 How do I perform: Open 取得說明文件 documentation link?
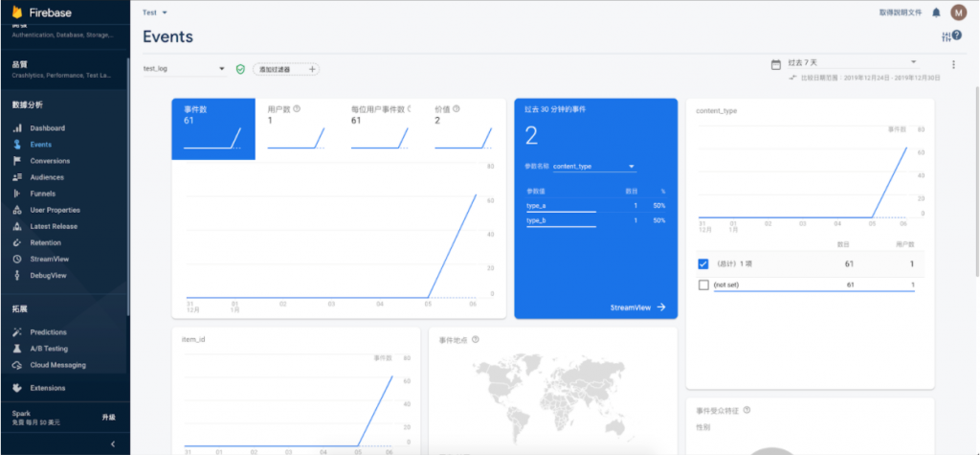pos(900,11)
